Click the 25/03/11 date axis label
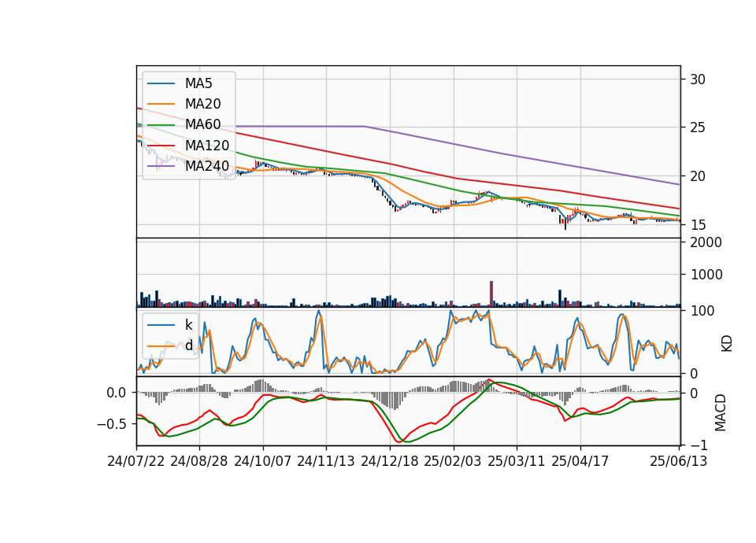 tap(517, 461)
